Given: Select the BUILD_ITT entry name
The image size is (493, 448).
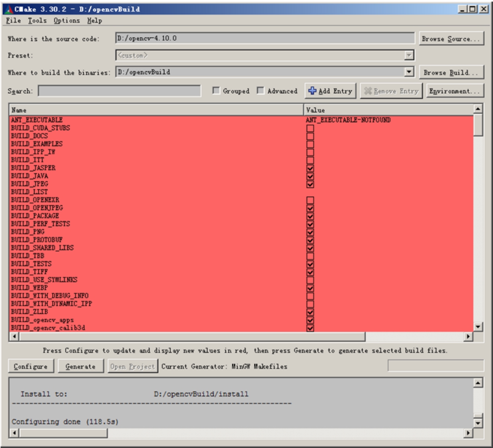Looking at the screenshot, I should coord(27,160).
